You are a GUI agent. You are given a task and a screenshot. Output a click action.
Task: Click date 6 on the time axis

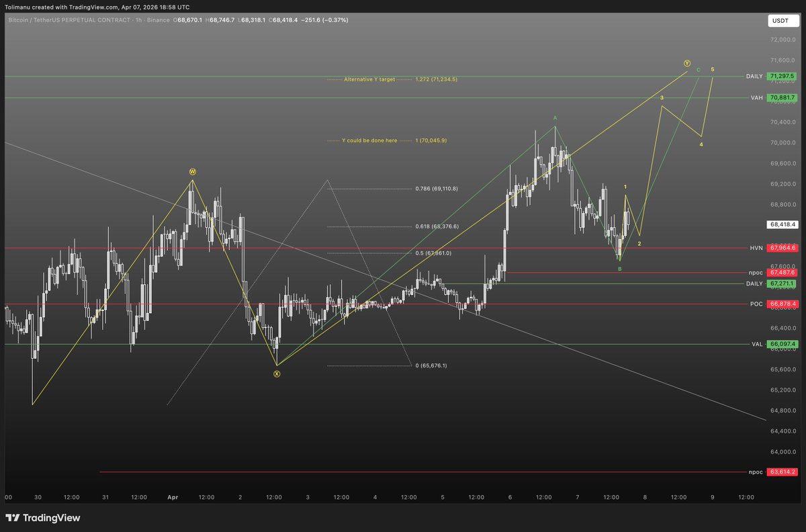[x=510, y=498]
